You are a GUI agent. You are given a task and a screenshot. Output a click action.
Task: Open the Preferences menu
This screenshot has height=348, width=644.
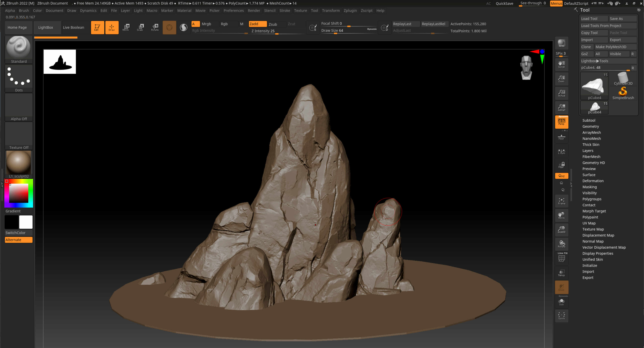click(234, 11)
